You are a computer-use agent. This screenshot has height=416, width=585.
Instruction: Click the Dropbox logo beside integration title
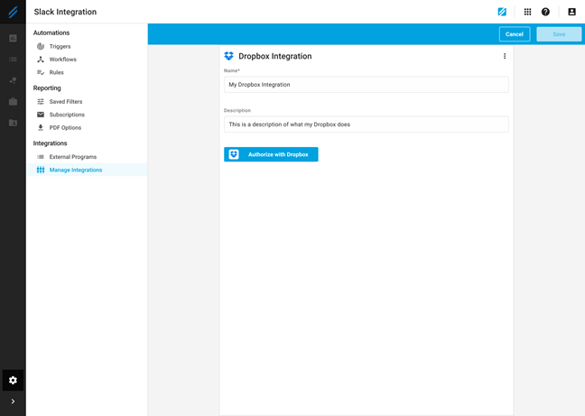229,56
